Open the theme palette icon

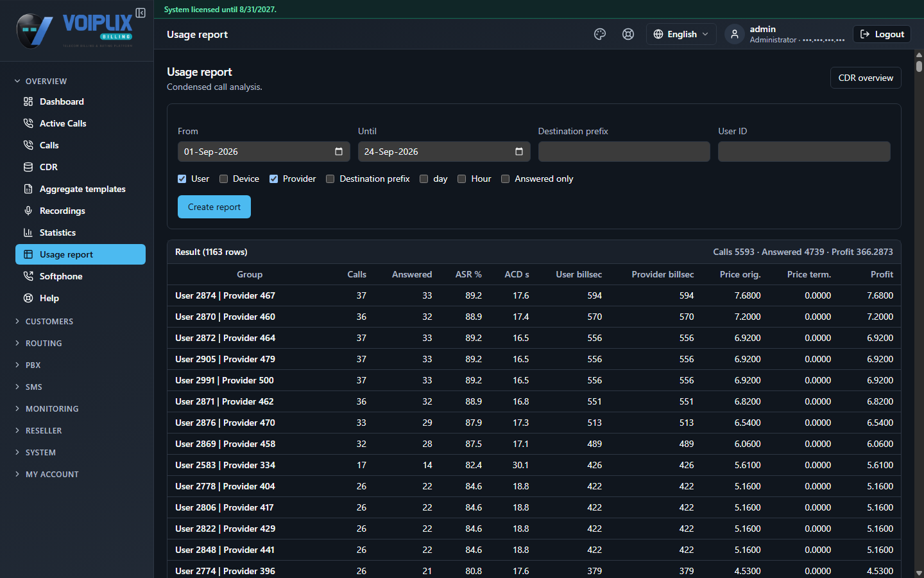point(600,34)
